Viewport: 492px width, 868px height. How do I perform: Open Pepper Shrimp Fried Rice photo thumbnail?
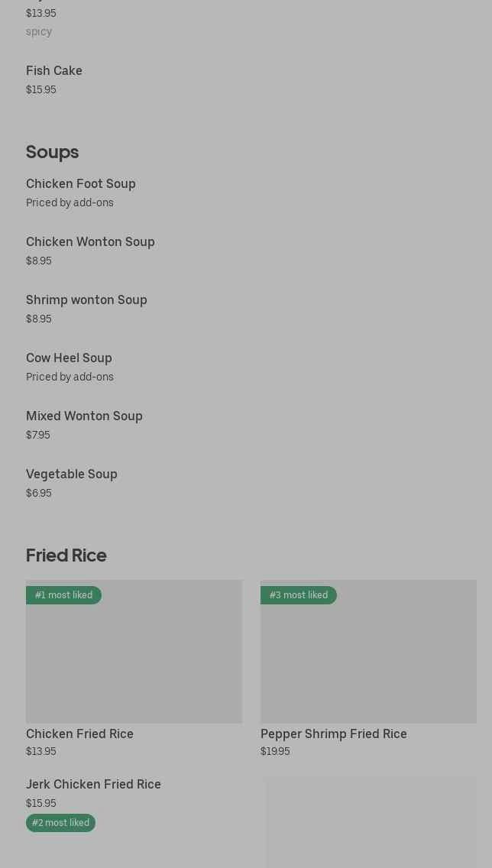368,652
